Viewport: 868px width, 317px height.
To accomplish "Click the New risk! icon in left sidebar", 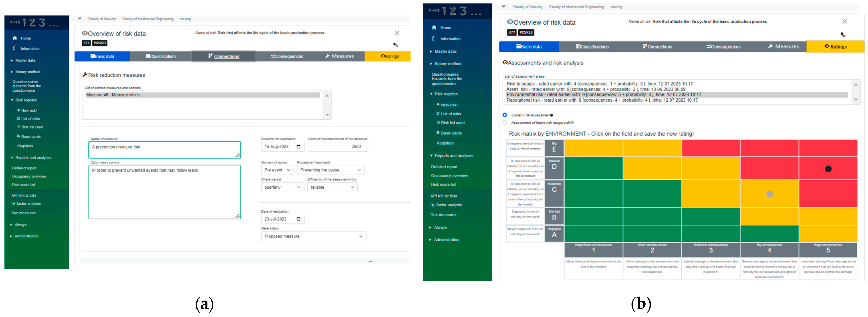I will click(19, 110).
